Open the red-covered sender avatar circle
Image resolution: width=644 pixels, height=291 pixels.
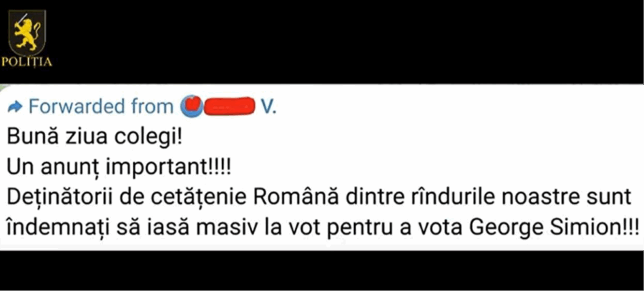(192, 107)
